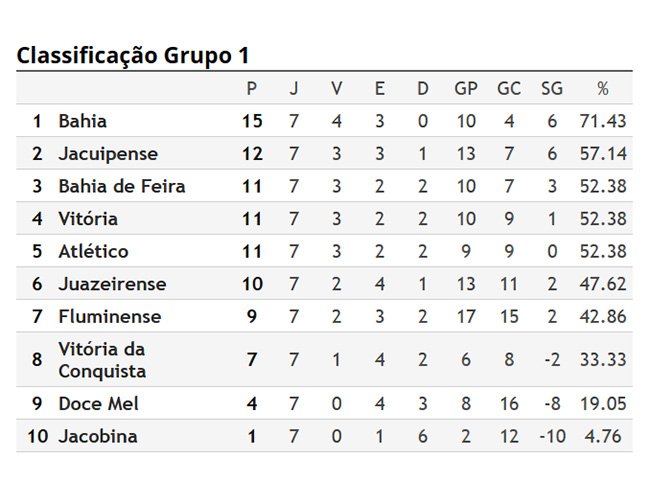Select the GC column header
The height and width of the screenshot is (480, 650).
509,88
